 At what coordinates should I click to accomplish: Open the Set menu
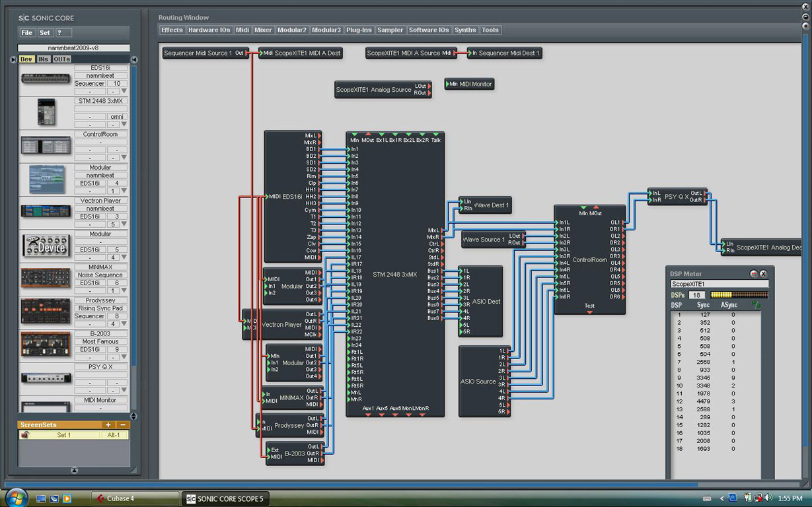(x=45, y=32)
